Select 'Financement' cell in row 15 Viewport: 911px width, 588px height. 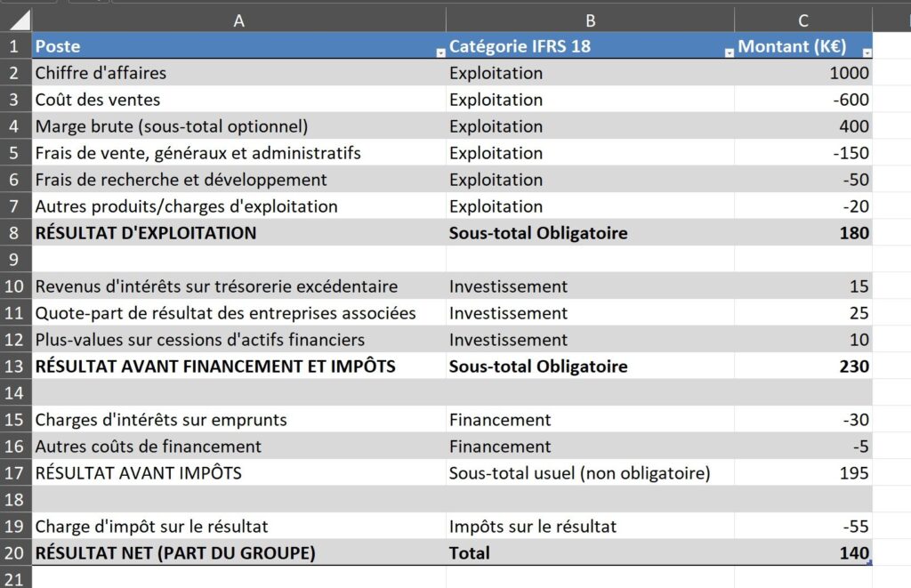coord(591,420)
